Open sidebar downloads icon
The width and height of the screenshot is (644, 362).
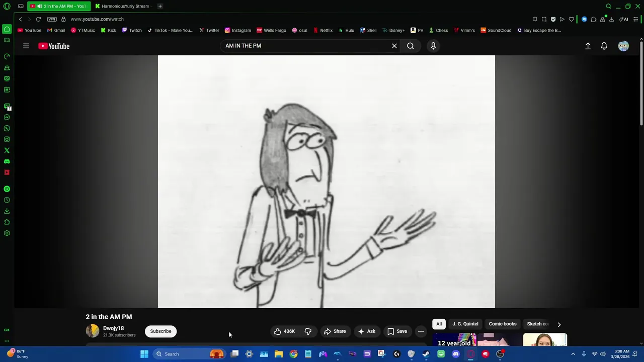pyautogui.click(x=7, y=211)
